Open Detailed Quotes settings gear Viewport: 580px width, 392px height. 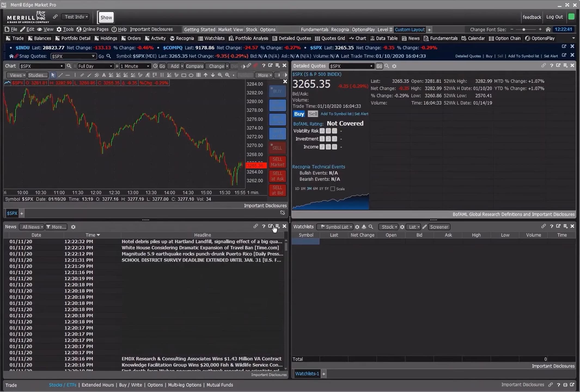[x=394, y=66]
